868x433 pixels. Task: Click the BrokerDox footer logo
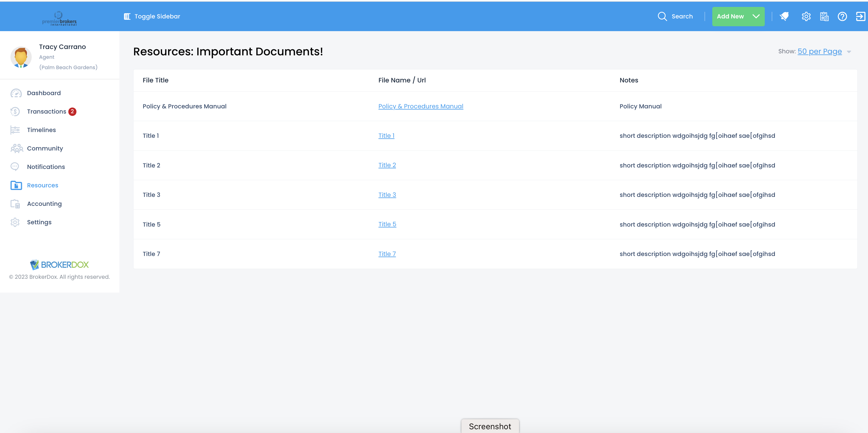[x=59, y=265]
